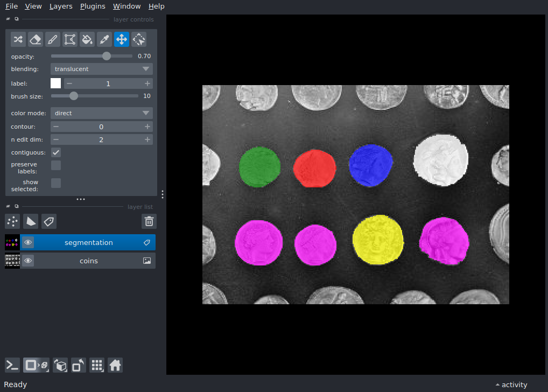Uncheck the contiguous checkbox
Screen dimensions: 548x392
[55, 152]
